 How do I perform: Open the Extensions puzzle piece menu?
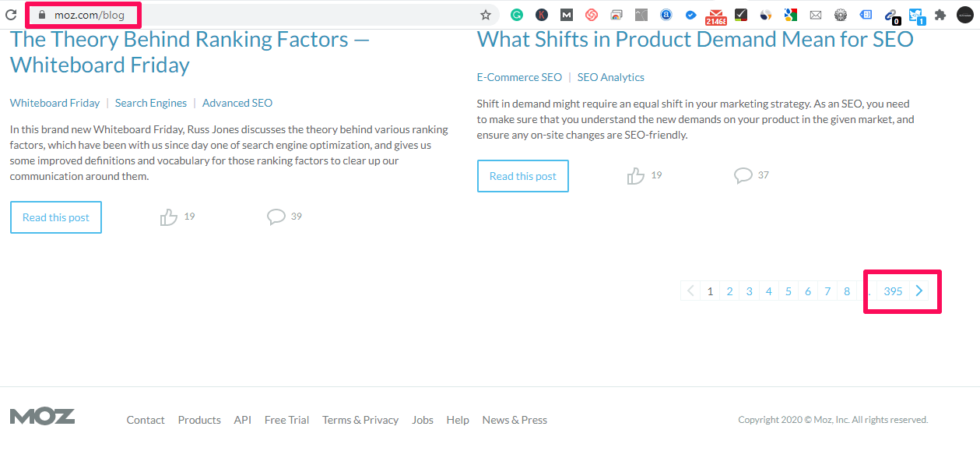940,14
